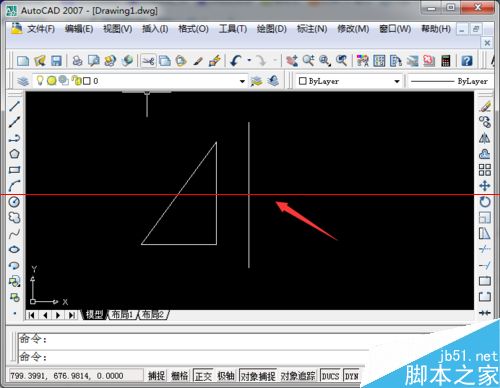Toggle 对象捕捉 object snap
The height and width of the screenshot is (388, 500).
(258, 376)
